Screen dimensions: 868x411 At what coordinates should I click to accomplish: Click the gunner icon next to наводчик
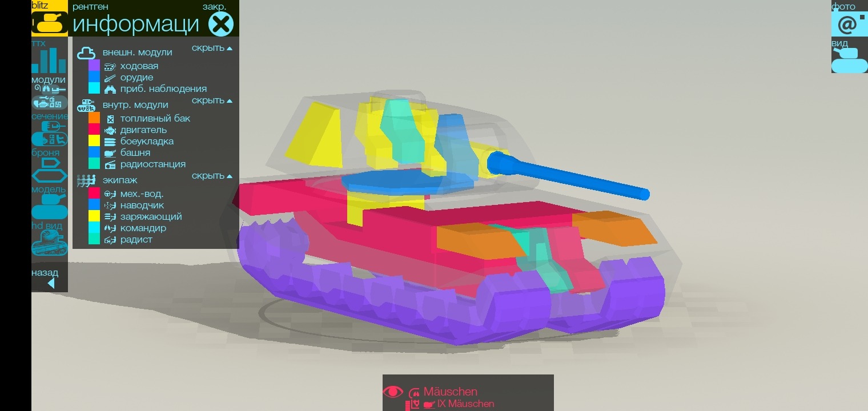pyautogui.click(x=110, y=205)
